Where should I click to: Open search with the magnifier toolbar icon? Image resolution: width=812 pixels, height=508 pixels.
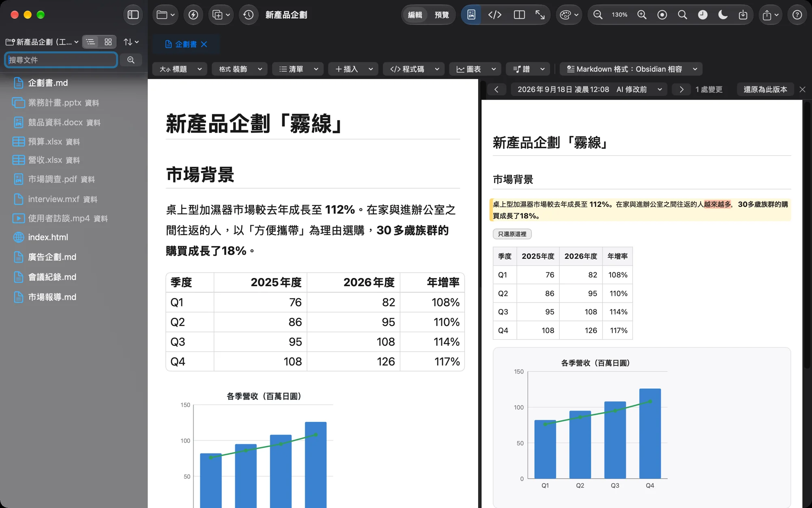tap(682, 15)
